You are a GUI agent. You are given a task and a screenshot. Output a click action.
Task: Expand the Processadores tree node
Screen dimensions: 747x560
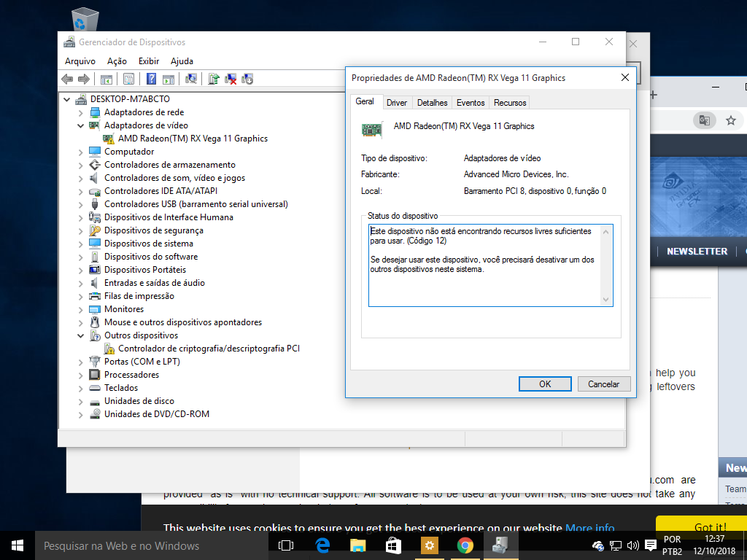click(80, 376)
